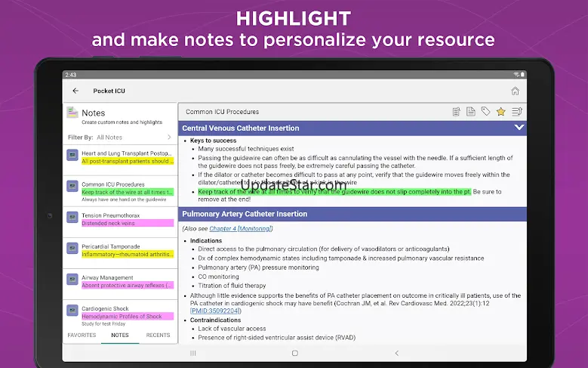Open the Filter By All Notes chevron
Screen dimensions: 588x368
click(169, 137)
